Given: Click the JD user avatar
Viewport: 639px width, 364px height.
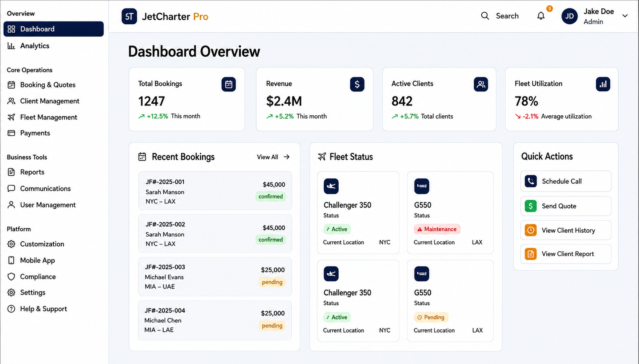Looking at the screenshot, I should (x=570, y=16).
